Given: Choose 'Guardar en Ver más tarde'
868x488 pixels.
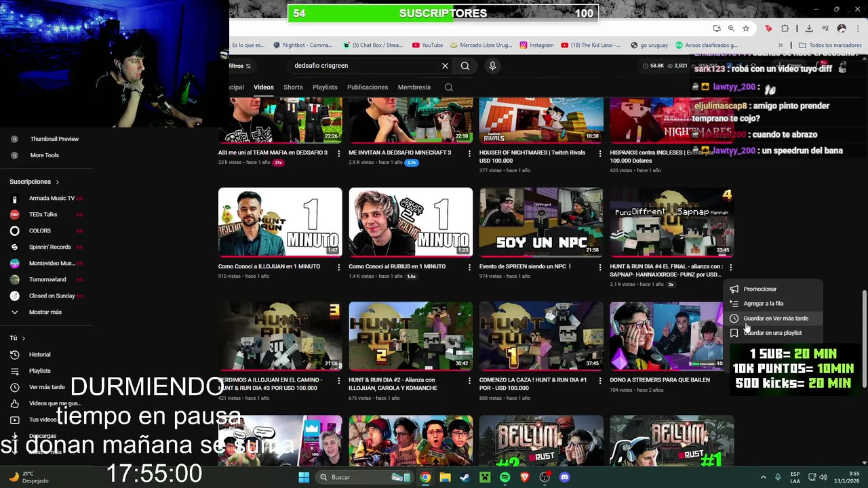Looking at the screenshot, I should coord(772,319).
